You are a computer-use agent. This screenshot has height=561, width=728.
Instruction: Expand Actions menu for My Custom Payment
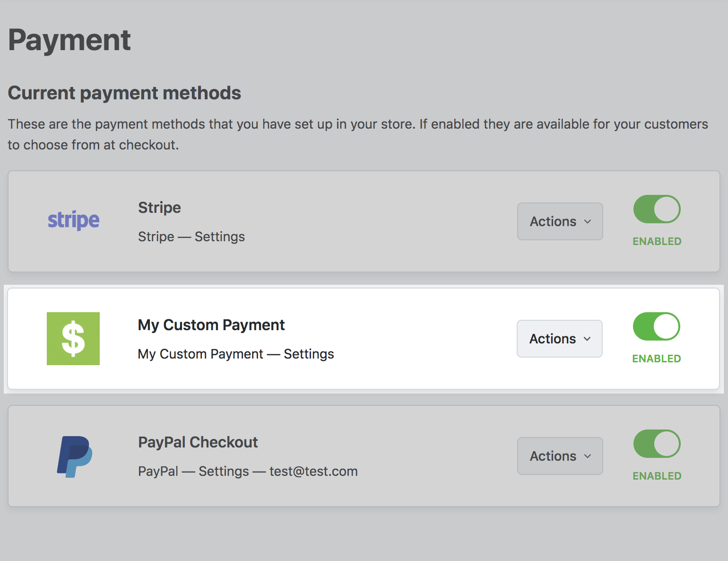coord(560,339)
